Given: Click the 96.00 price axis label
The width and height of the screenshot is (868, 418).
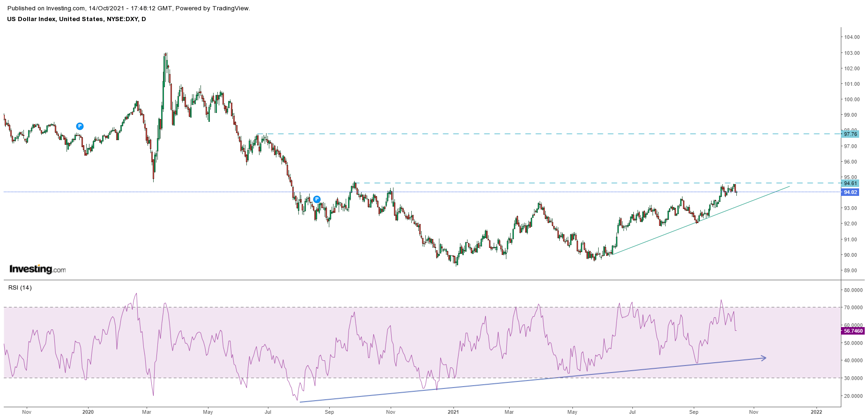Looking at the screenshot, I should [851, 162].
